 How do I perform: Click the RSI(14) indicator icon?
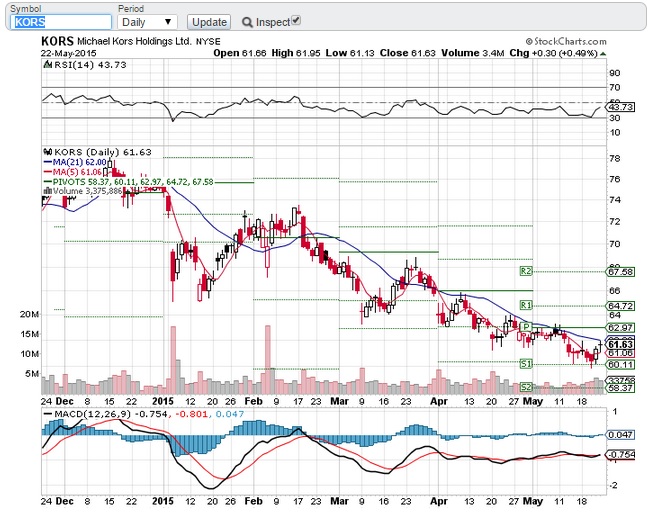pyautogui.click(x=48, y=65)
